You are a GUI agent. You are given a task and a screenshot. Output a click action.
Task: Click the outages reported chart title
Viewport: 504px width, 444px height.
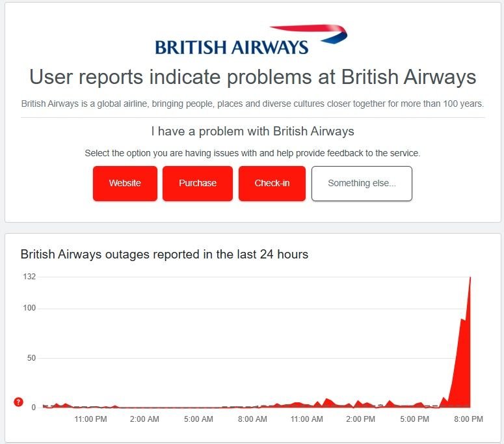(x=165, y=254)
